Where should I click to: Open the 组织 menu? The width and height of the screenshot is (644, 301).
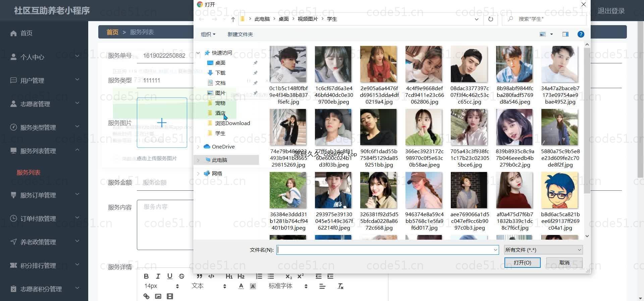pyautogui.click(x=208, y=34)
